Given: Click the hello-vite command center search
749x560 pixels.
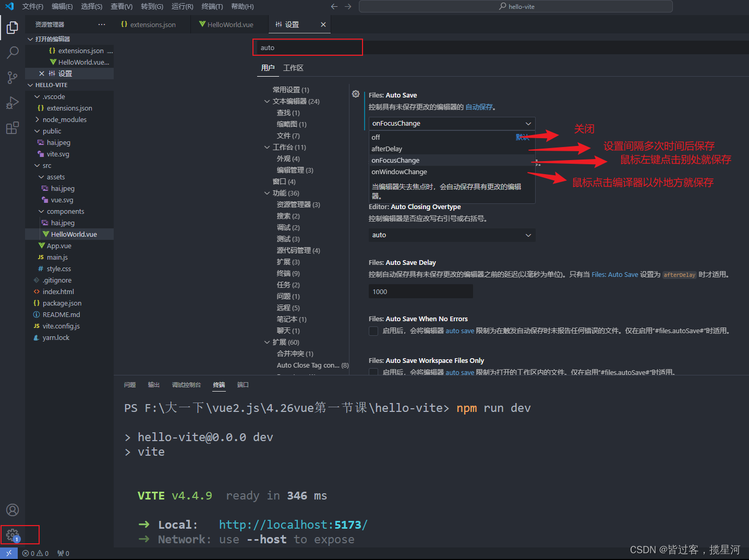Looking at the screenshot, I should [x=516, y=6].
